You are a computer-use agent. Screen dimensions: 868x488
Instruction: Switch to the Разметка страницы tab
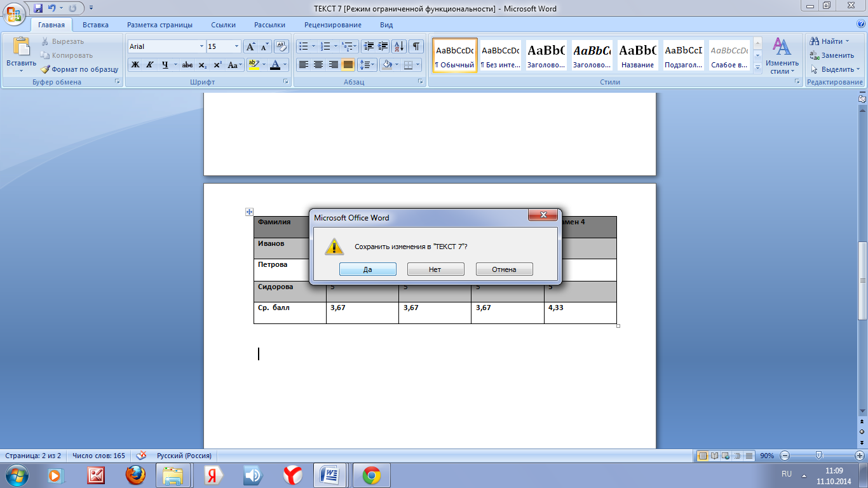click(x=159, y=25)
